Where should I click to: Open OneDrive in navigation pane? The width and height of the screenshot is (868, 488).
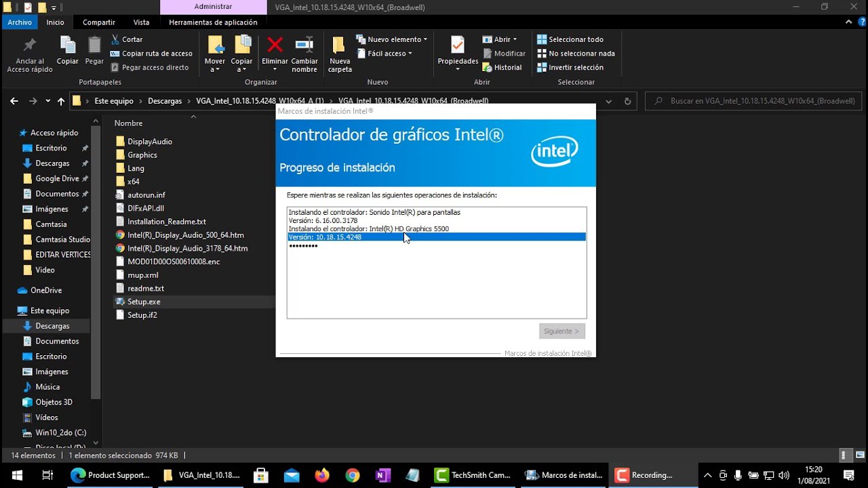pyautogui.click(x=45, y=290)
